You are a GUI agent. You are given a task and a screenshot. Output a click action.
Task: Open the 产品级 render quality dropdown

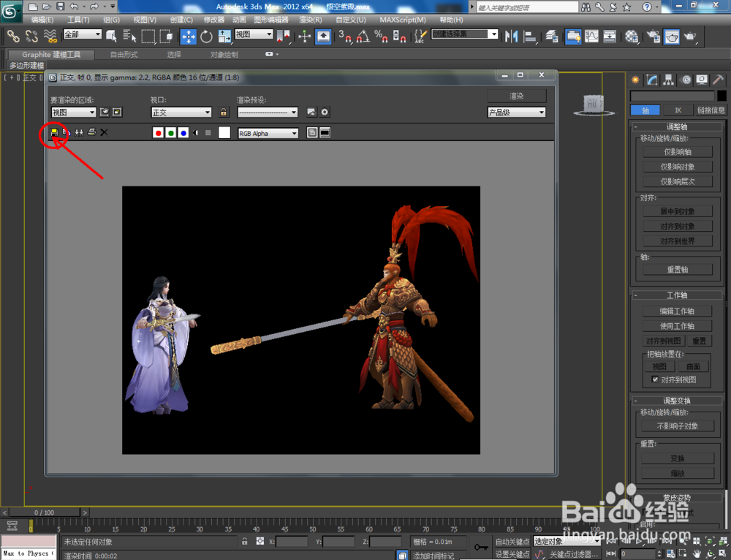tap(517, 112)
